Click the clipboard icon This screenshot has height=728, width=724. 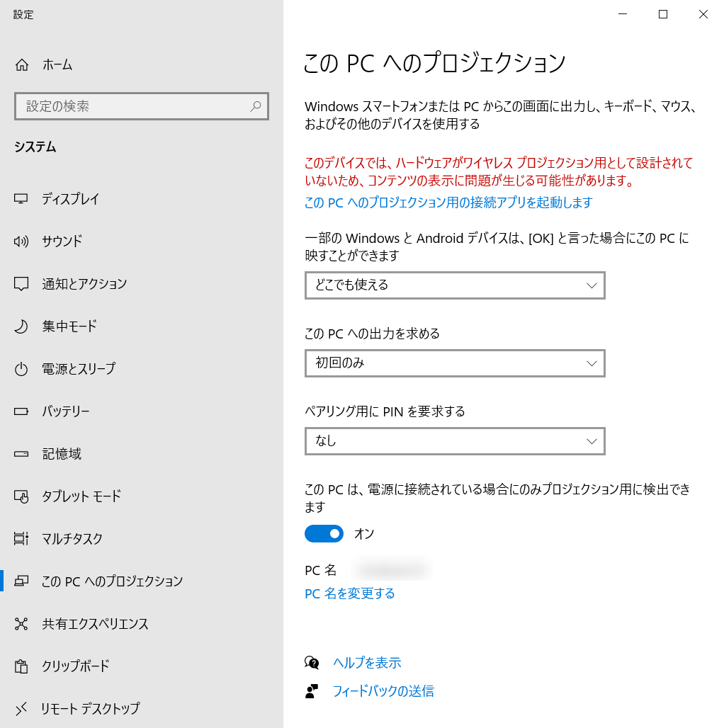[21, 666]
